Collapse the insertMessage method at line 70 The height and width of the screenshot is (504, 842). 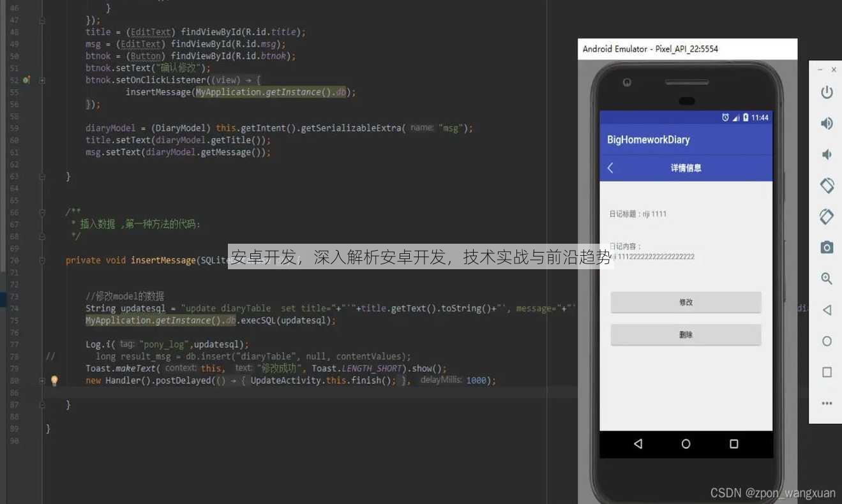pos(42,260)
